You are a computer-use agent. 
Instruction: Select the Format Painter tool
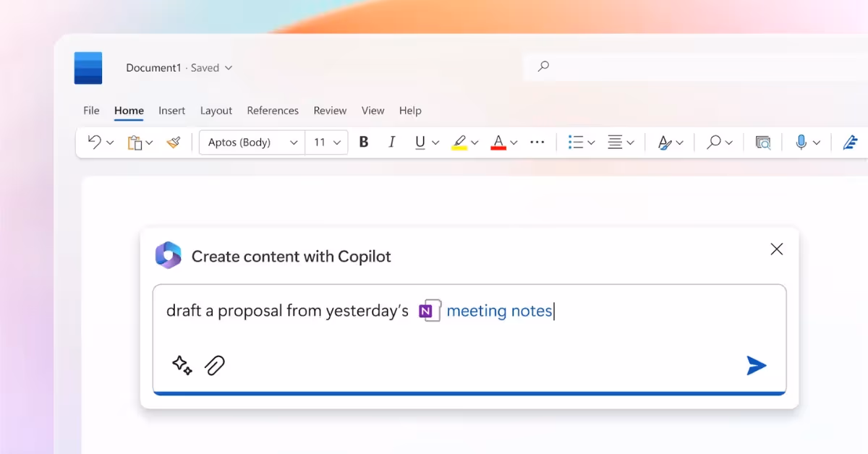[174, 142]
